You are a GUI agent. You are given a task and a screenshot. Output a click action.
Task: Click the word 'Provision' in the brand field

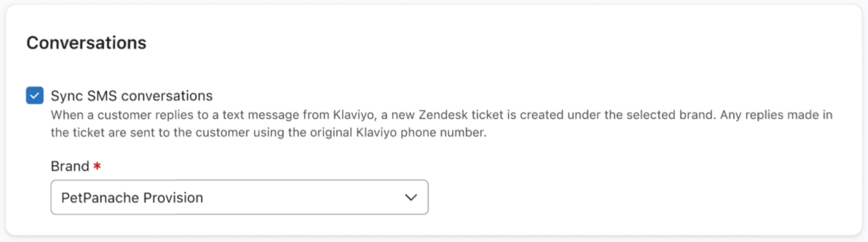[x=173, y=198]
